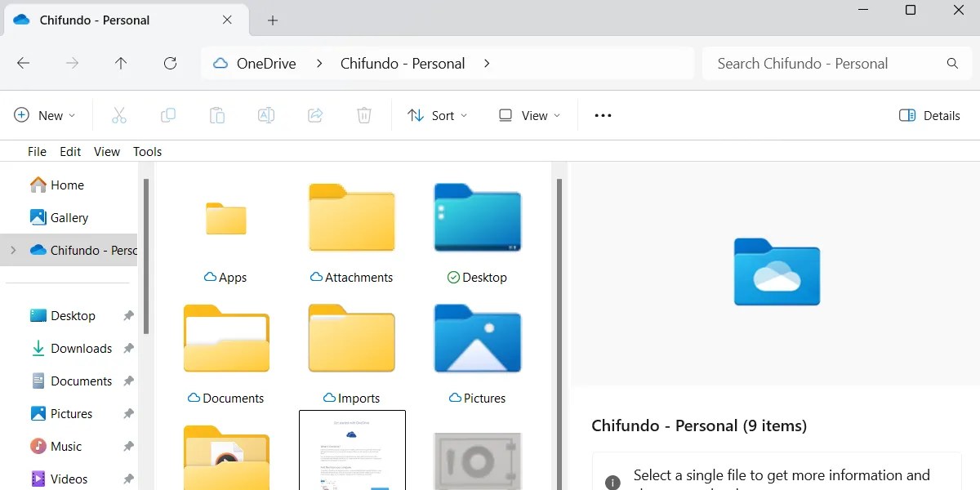Click the See more ellipsis button
The image size is (980, 490).
[602, 115]
